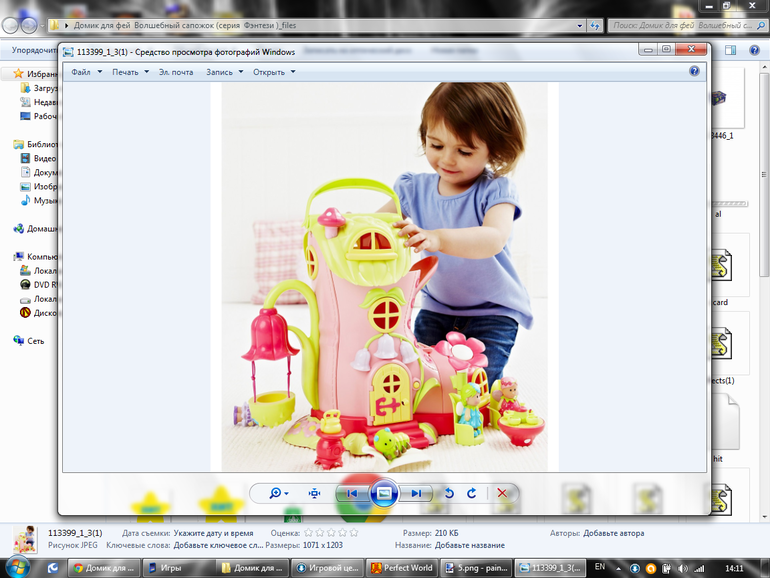
Task: Start the slide show
Action: (384, 493)
